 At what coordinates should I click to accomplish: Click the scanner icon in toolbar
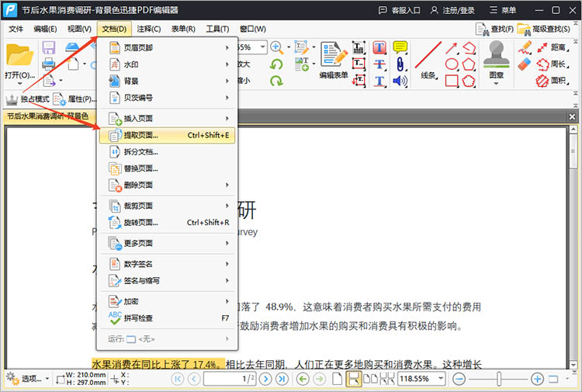click(x=73, y=47)
